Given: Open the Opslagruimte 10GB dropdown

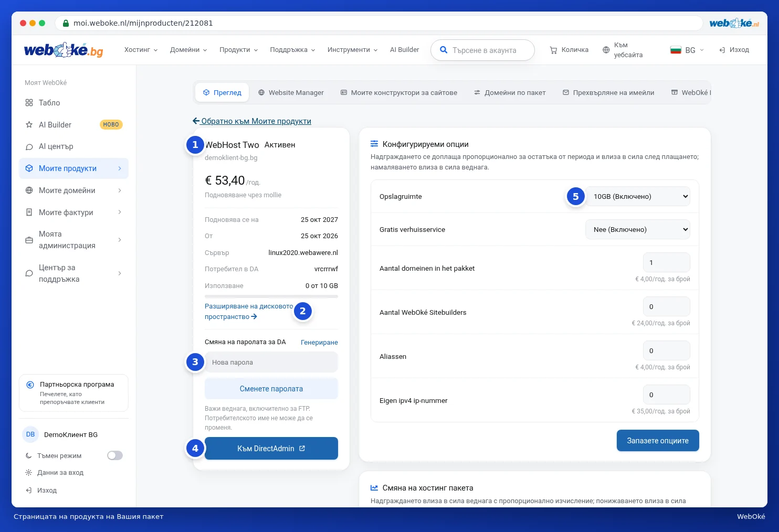Looking at the screenshot, I should 638,196.
